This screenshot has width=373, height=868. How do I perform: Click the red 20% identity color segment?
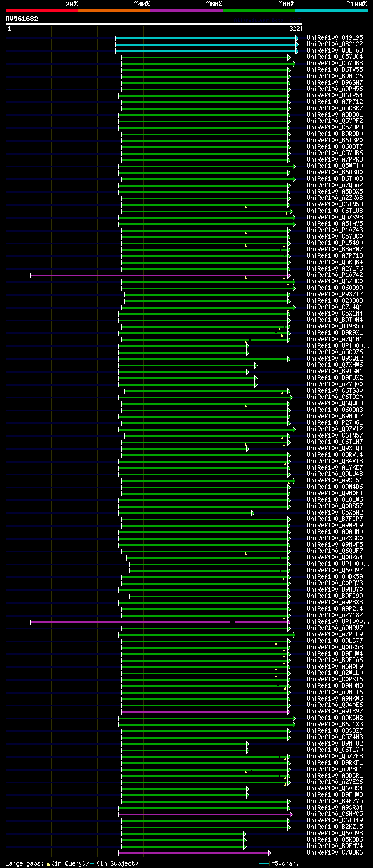click(x=41, y=10)
